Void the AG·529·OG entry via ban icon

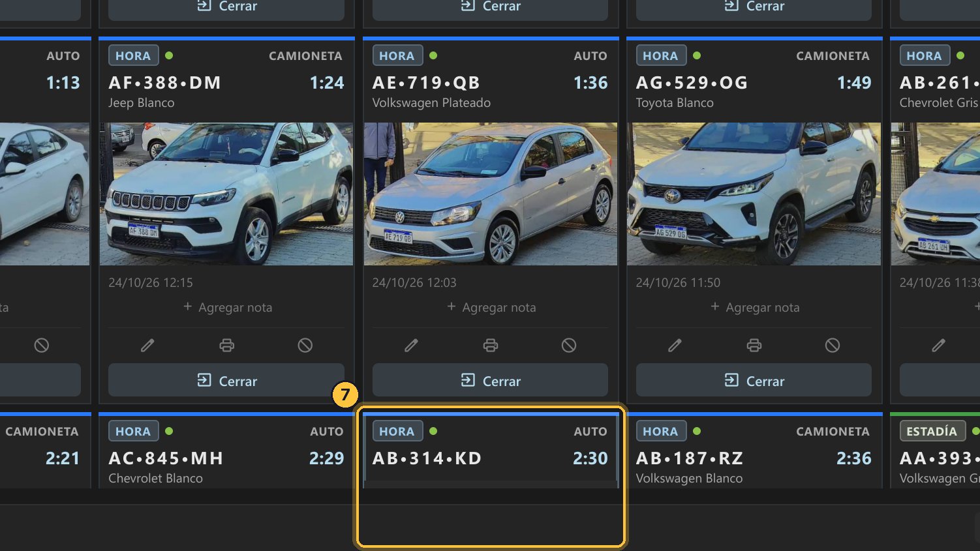[833, 345]
